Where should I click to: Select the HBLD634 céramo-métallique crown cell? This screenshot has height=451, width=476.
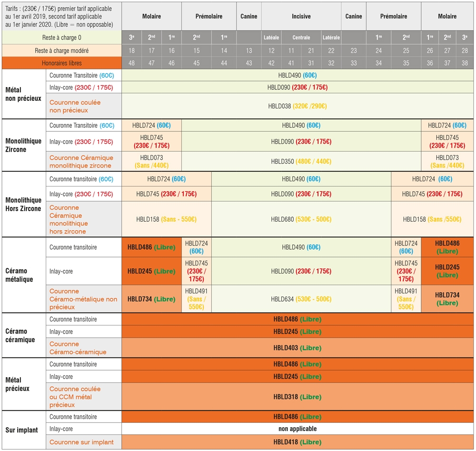(x=301, y=299)
